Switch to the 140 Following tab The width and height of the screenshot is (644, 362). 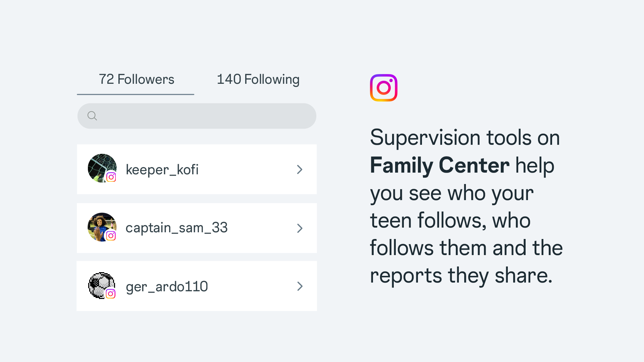coord(258,79)
